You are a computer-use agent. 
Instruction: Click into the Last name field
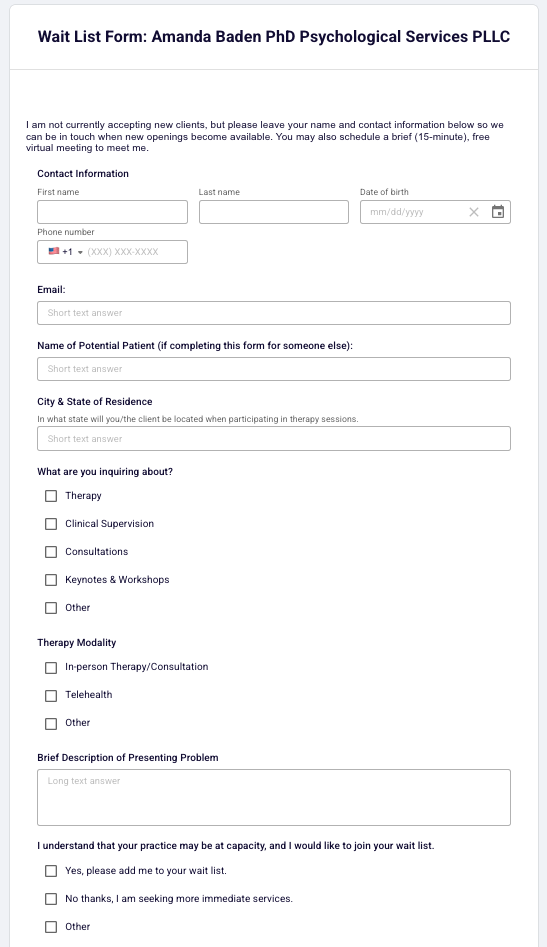pyautogui.click(x=274, y=212)
